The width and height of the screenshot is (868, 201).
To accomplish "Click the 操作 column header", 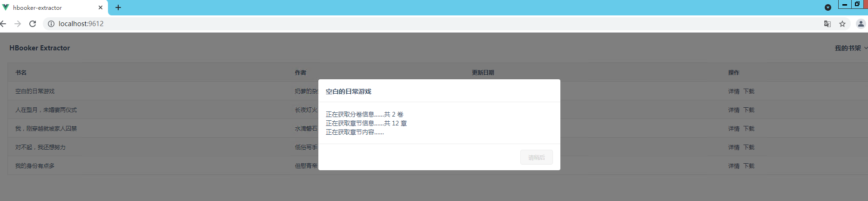I will coord(734,73).
